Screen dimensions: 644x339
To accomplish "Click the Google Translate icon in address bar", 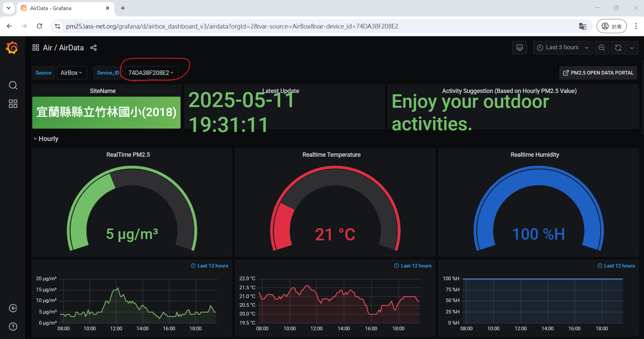I will click(582, 26).
